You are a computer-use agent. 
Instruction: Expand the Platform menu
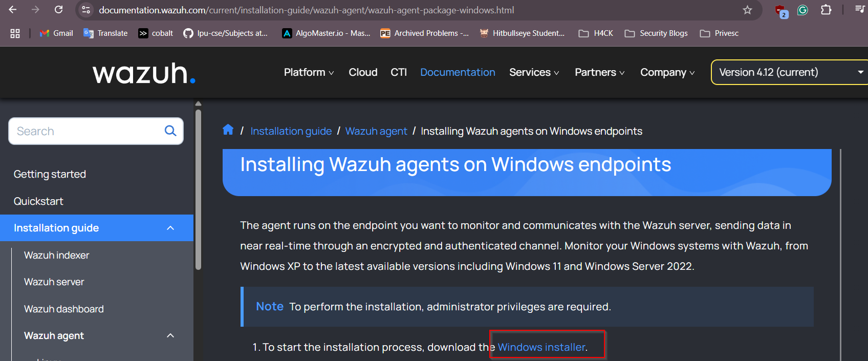[309, 72]
